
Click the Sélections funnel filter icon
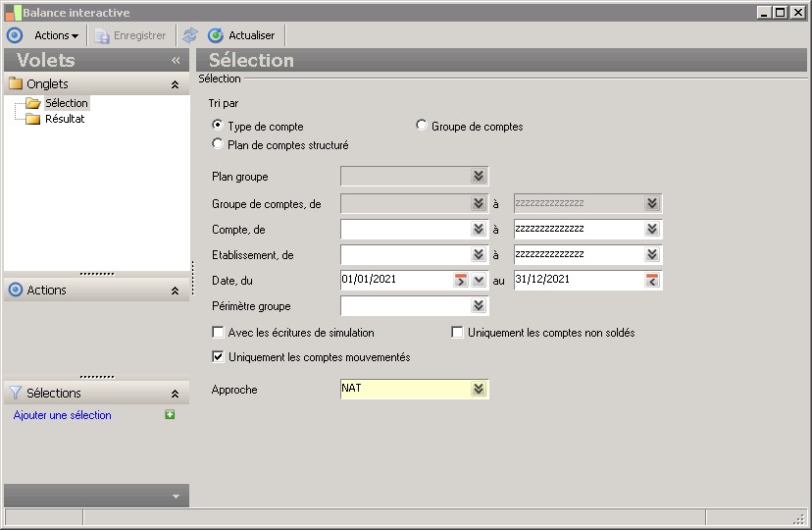[x=16, y=393]
